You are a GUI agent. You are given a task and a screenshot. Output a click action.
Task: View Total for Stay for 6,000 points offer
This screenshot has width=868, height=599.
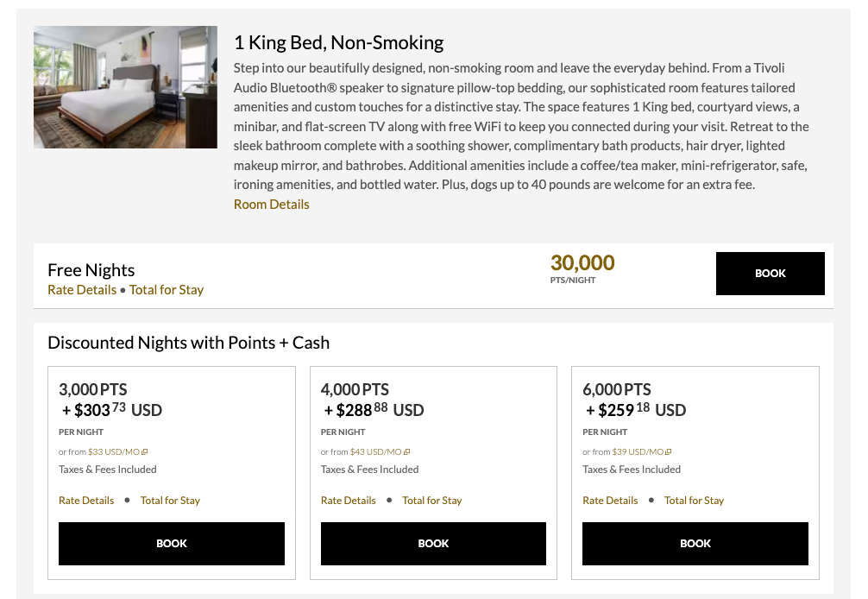695,500
